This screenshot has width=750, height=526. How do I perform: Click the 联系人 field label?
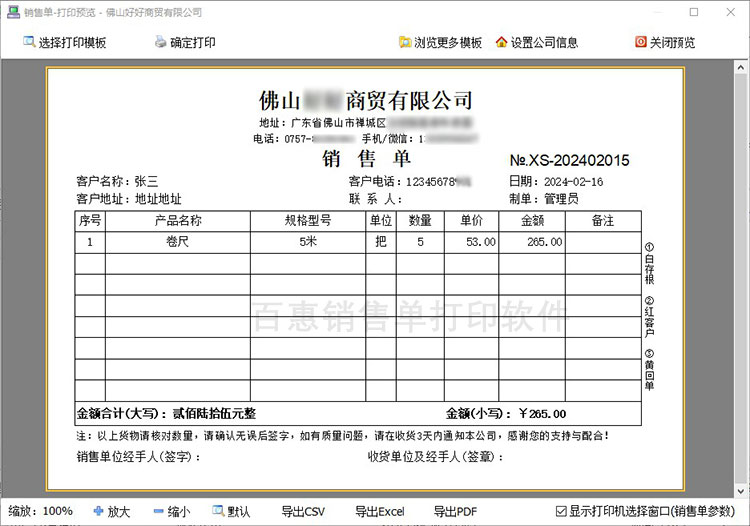click(375, 199)
